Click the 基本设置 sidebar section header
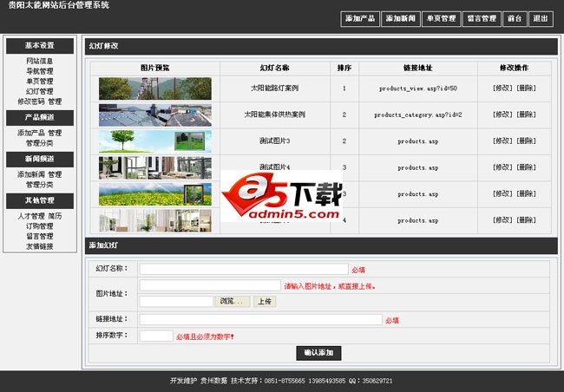 pos(40,46)
